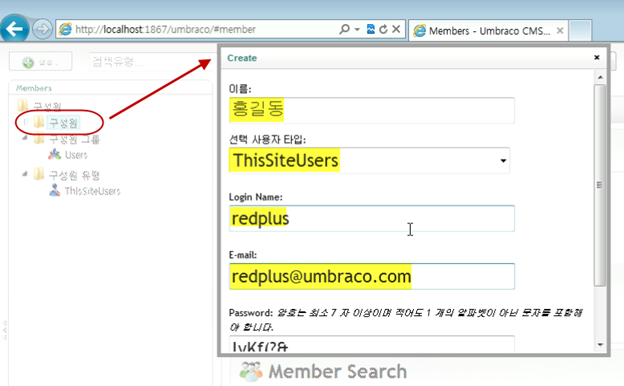Viewport: 624px width, 386px height.
Task: Select the ThisSiteUsers tree item
Action: pyautogui.click(x=92, y=191)
